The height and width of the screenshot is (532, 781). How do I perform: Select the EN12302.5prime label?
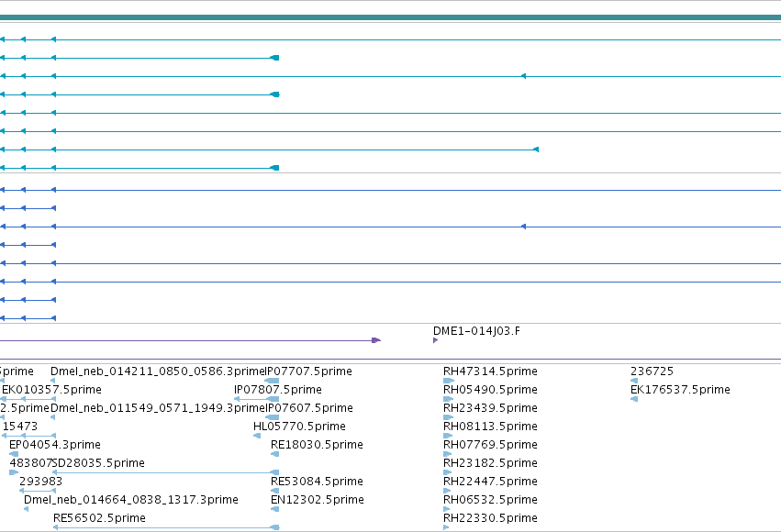[x=318, y=500]
